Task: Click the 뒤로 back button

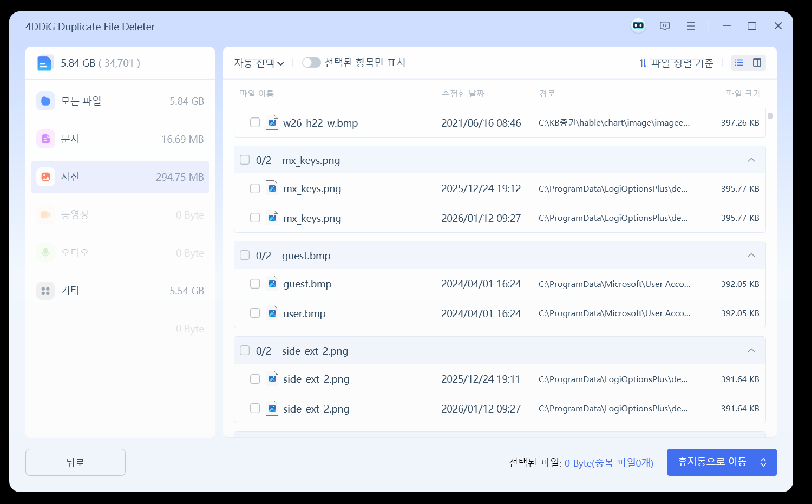Action: [x=75, y=462]
